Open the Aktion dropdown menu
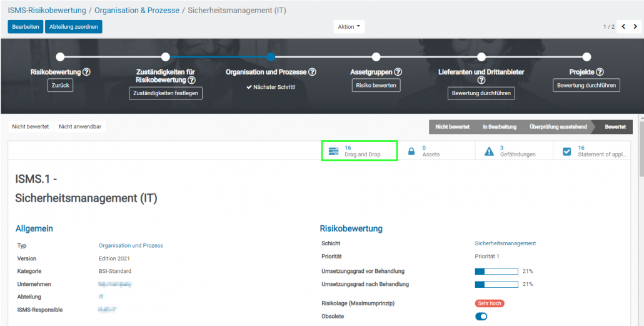 (349, 27)
